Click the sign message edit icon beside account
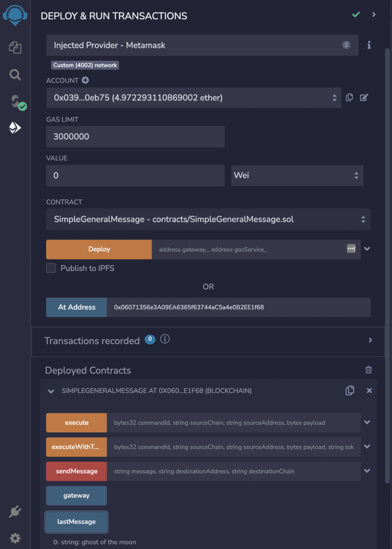 pyautogui.click(x=364, y=97)
